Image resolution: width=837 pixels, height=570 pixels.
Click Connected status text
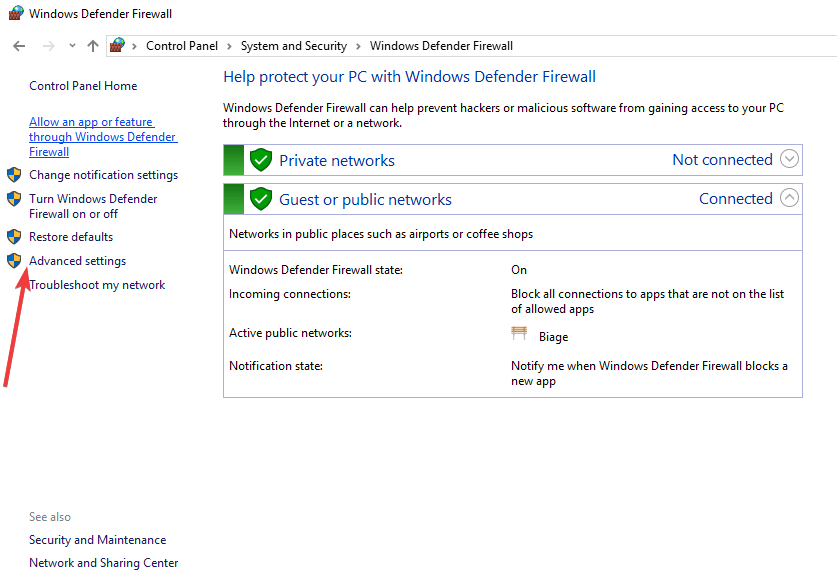736,199
